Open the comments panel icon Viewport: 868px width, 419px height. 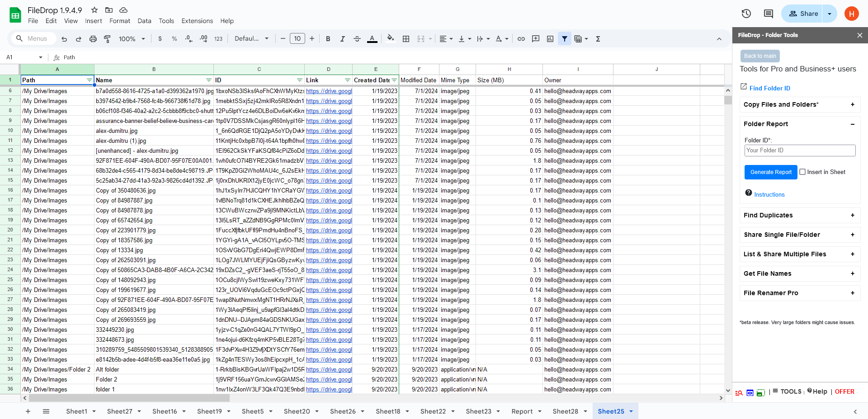point(769,14)
